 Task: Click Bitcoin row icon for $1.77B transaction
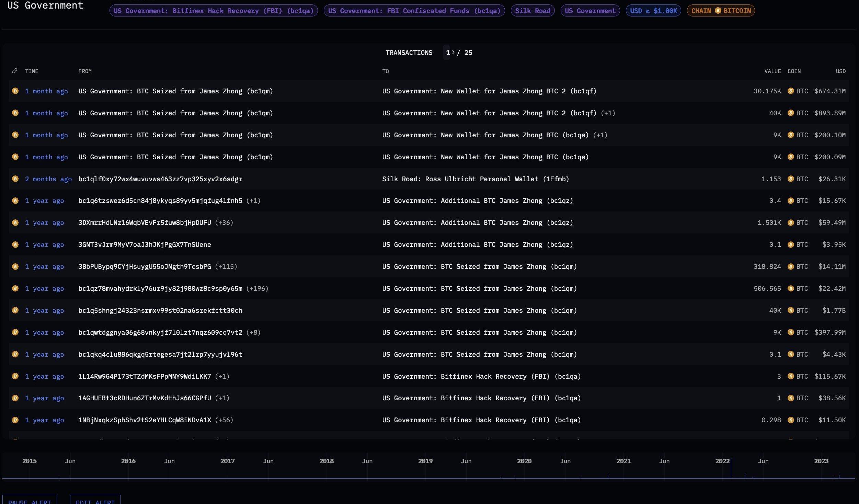click(15, 310)
